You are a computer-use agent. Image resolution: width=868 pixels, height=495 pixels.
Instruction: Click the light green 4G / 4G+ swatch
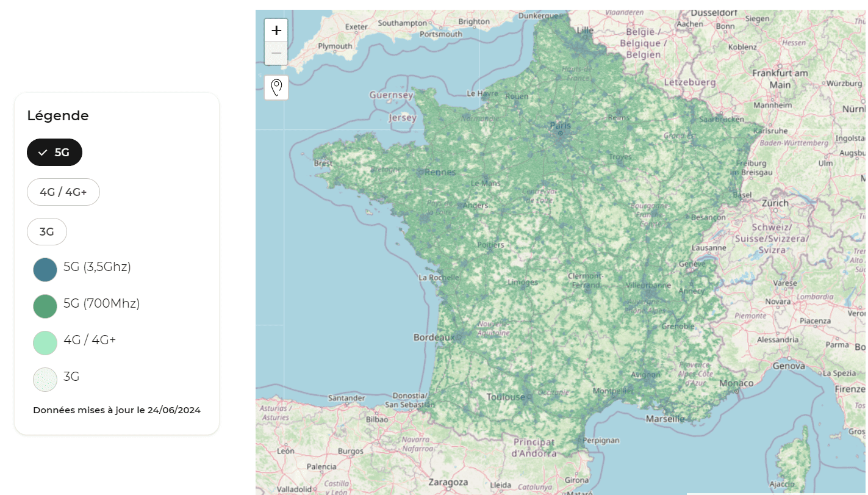[x=45, y=343]
